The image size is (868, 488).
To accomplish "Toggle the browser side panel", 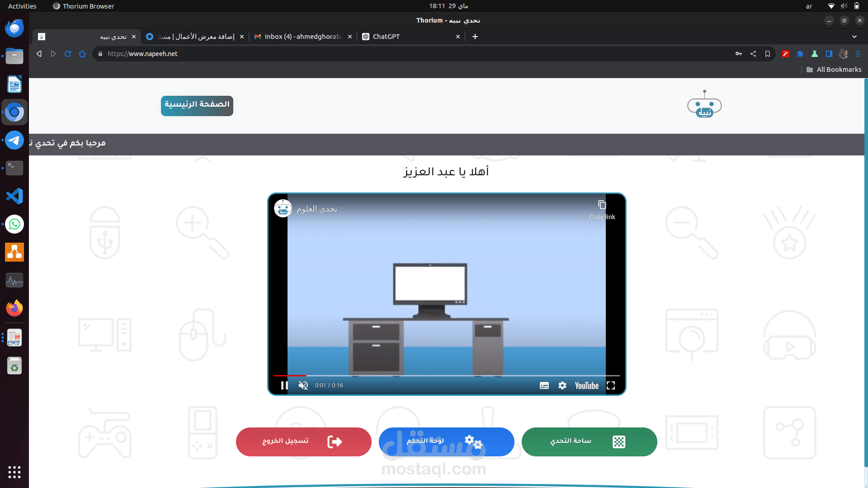I will tap(829, 54).
